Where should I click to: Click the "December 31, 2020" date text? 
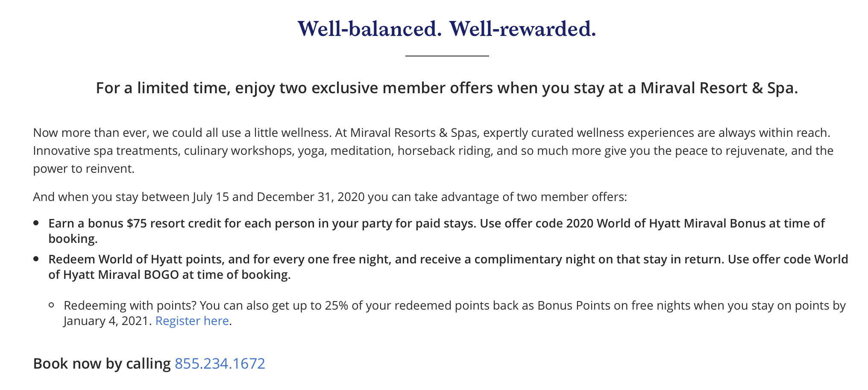click(311, 197)
